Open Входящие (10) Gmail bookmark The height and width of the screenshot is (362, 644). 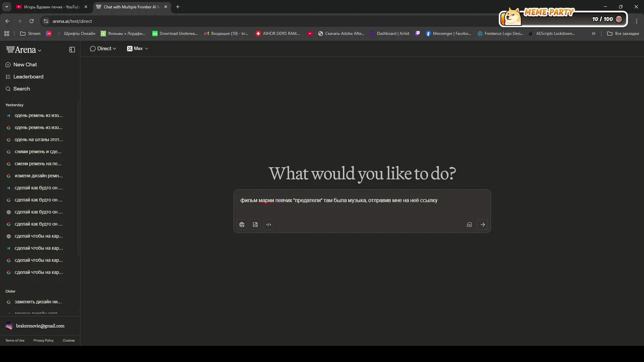coord(226,34)
